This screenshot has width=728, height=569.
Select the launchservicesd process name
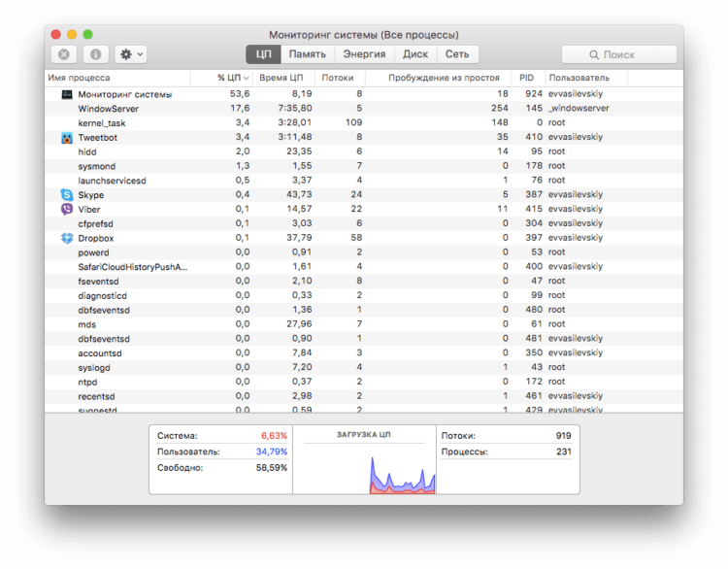coord(112,181)
